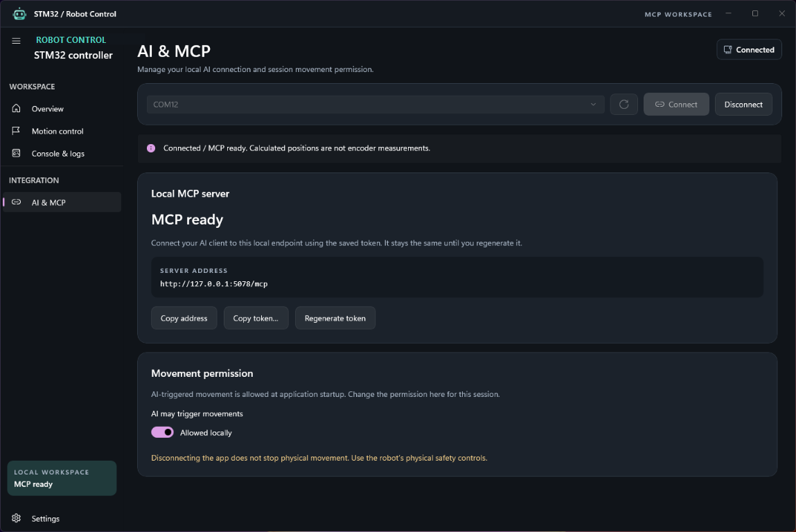Click the 'MCP WORKSPACE' title bar label
Viewport: 796px width, 532px height.
pyautogui.click(x=678, y=15)
